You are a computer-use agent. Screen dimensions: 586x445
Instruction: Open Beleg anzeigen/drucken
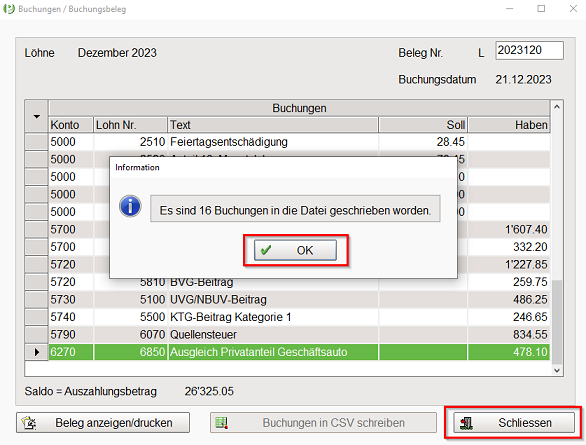click(x=103, y=423)
